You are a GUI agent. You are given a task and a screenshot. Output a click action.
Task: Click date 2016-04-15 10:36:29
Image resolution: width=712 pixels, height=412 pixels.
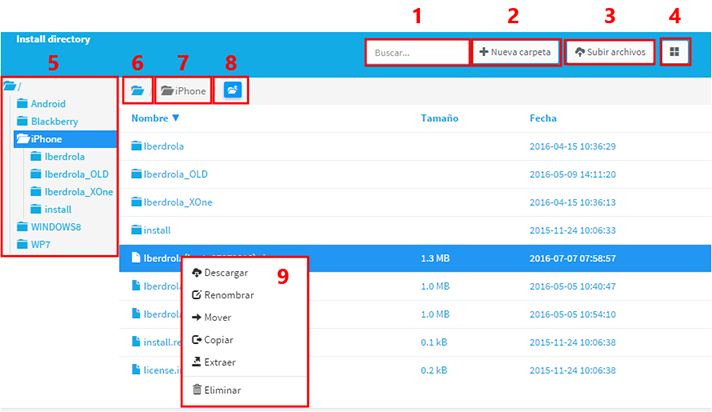click(573, 146)
